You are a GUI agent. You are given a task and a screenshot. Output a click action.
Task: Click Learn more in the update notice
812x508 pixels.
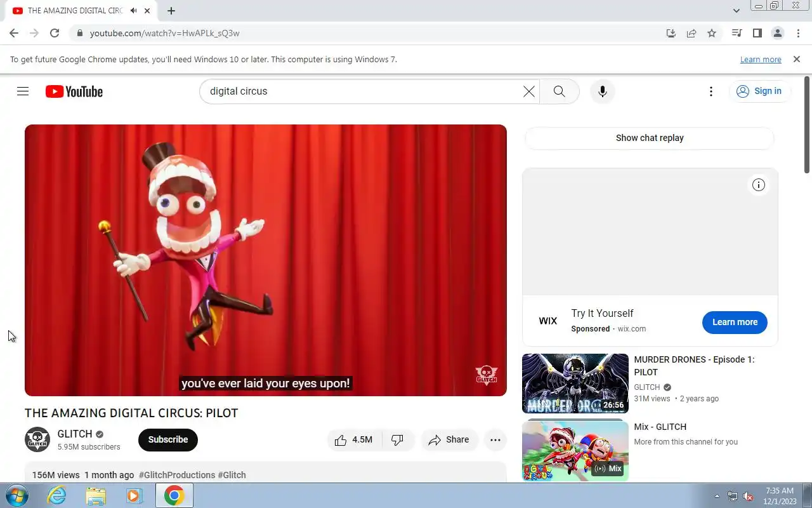pyautogui.click(x=761, y=60)
